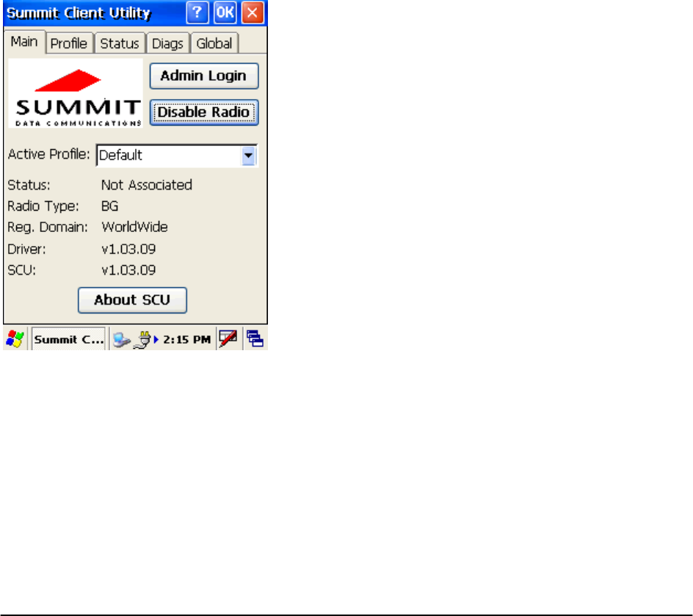Click the Reg. Domain: label

coord(48,227)
